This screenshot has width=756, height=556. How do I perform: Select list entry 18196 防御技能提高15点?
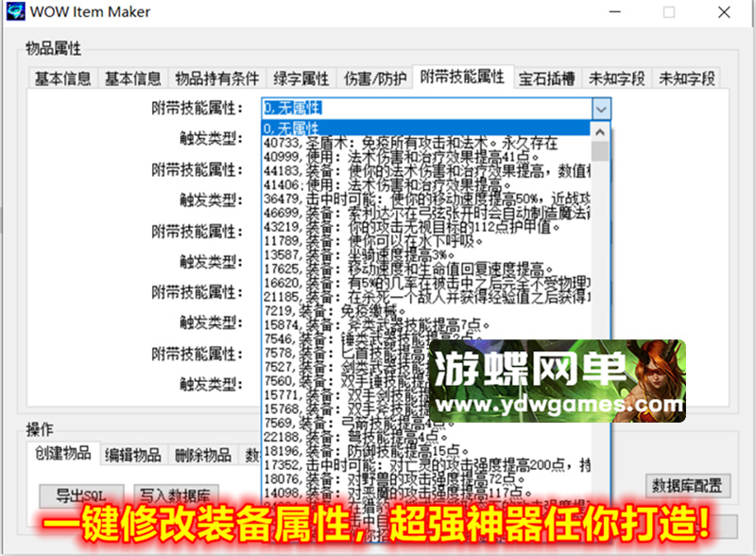tap(426, 451)
